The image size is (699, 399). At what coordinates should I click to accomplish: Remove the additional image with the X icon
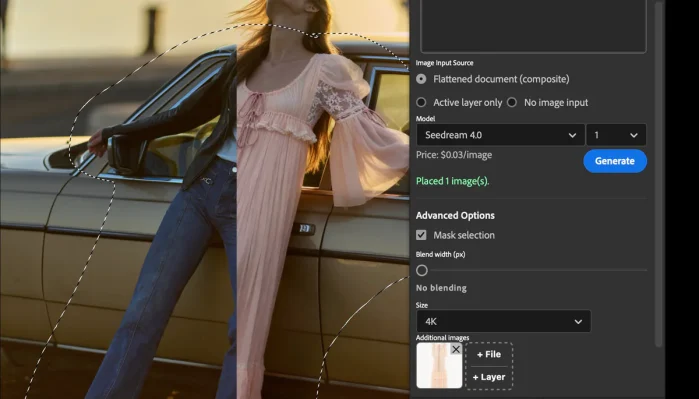456,350
